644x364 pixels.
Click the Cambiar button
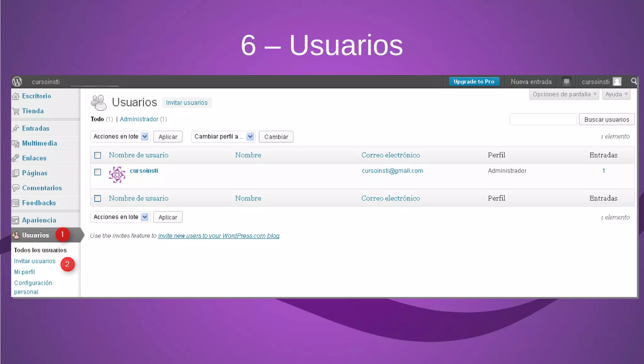click(276, 137)
